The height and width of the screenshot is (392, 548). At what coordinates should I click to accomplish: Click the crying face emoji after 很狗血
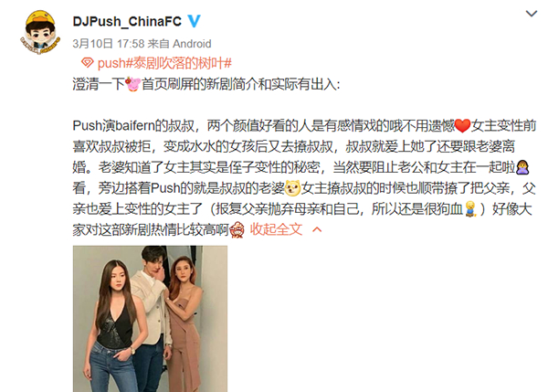[x=470, y=209]
